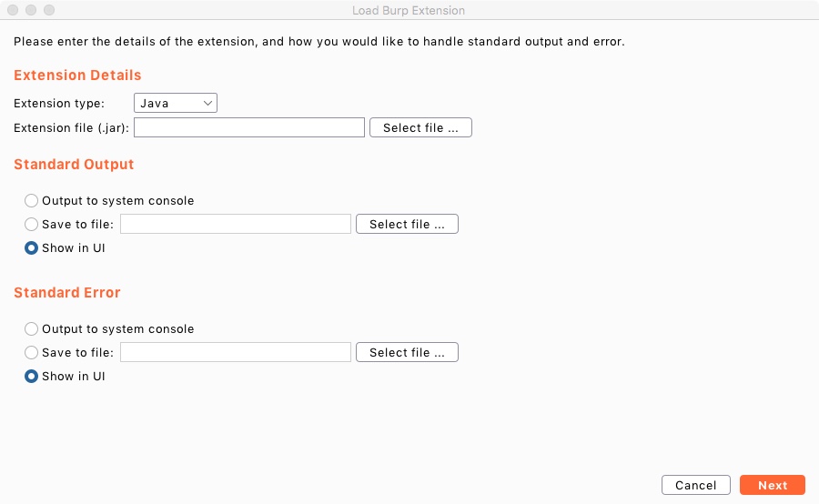Select Save to file under Standard Error

coord(31,353)
